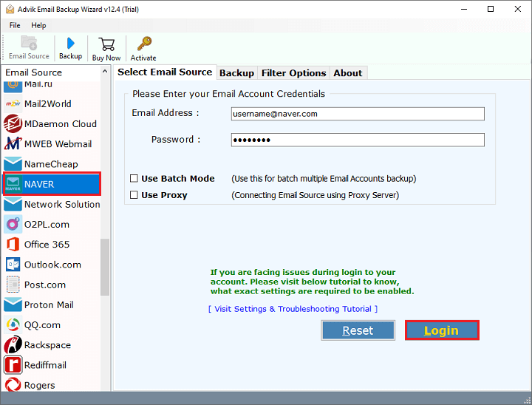Click the window resize grip in status bar

pyautogui.click(x=527, y=401)
